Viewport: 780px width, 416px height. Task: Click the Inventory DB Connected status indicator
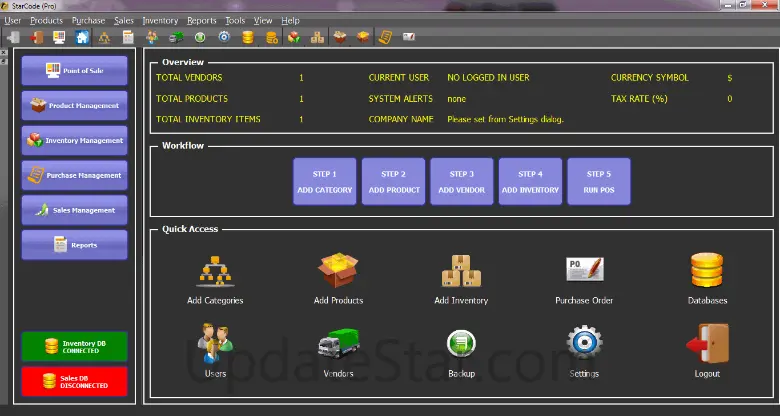coord(75,346)
